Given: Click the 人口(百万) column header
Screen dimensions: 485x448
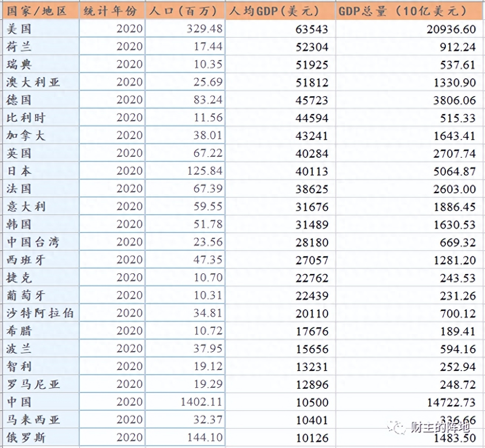Looking at the screenshot, I should tap(184, 11).
